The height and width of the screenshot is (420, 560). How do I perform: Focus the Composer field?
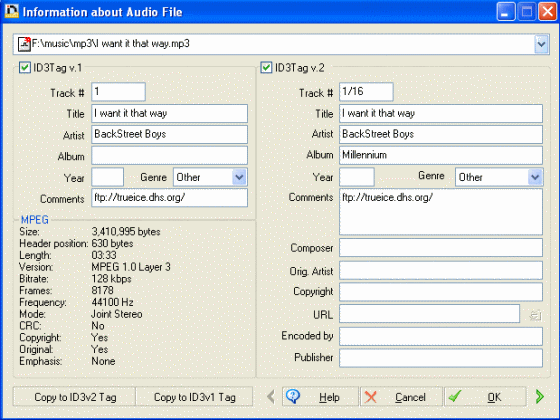tap(441, 248)
